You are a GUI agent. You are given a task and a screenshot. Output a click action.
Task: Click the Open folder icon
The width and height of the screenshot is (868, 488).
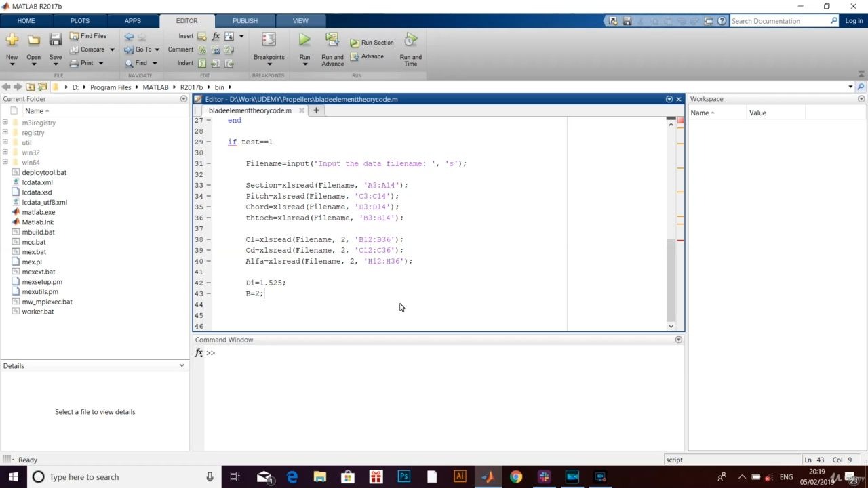[x=33, y=40]
